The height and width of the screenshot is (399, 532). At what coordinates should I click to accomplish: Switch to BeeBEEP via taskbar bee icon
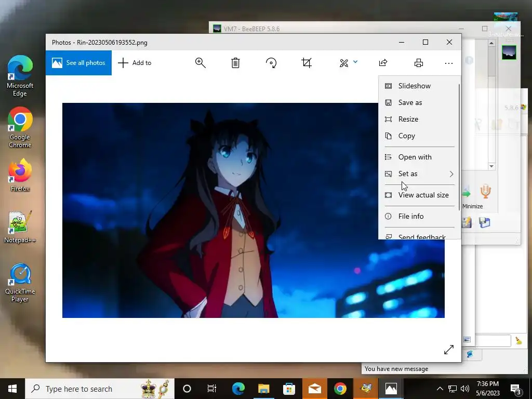point(366,389)
